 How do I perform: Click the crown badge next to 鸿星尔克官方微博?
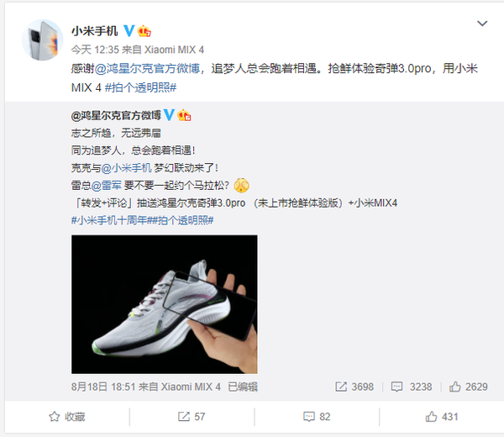point(184,115)
